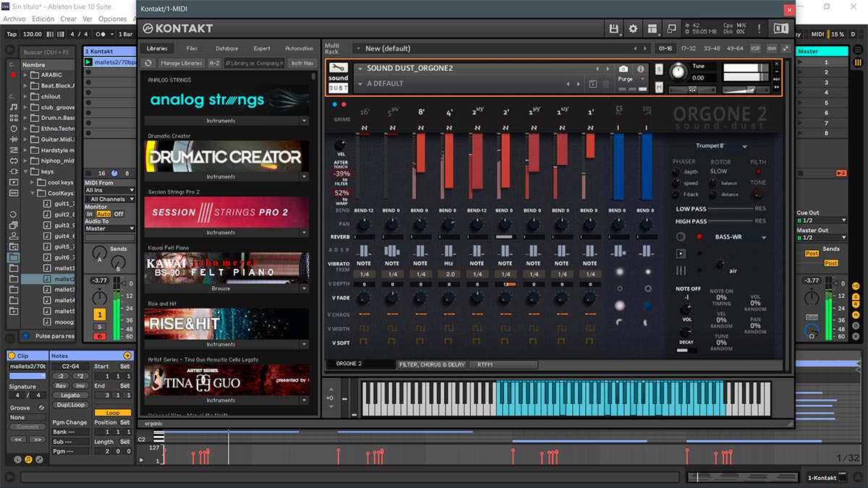Open the instrument wrench edit icon

point(338,67)
